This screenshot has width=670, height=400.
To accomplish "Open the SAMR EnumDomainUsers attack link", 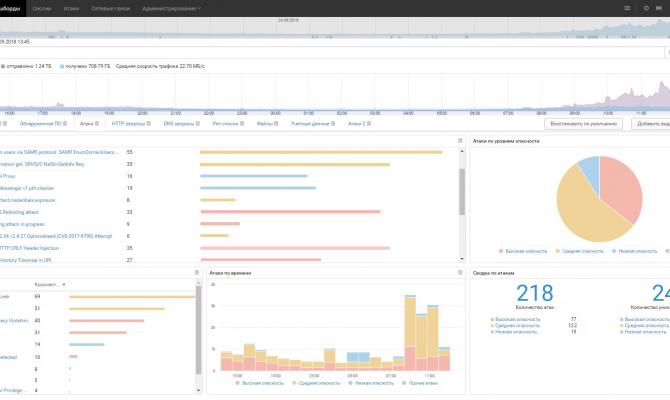I will click(58, 152).
